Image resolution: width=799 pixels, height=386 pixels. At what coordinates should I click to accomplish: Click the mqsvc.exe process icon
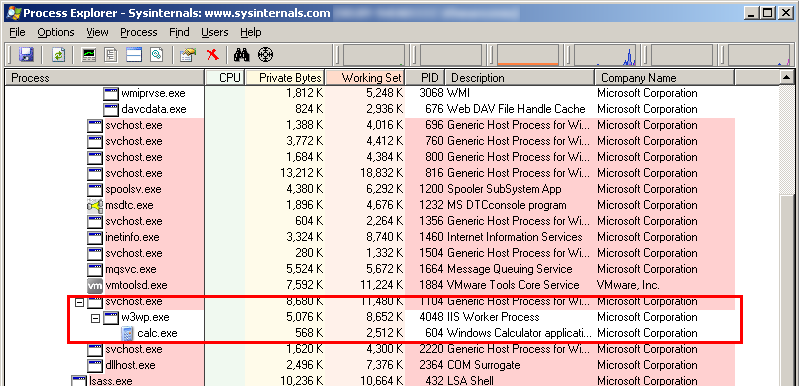coord(95,269)
